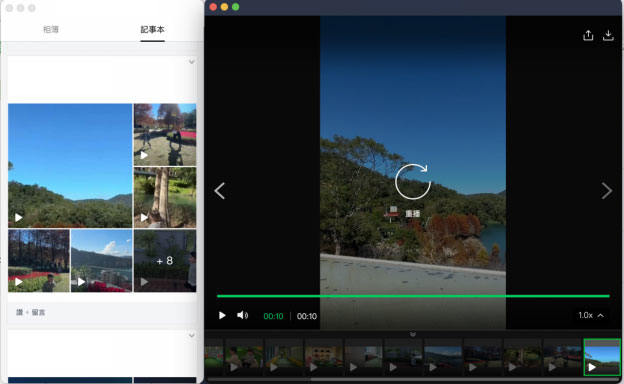The image size is (624, 384).
Task: Play the video from the control bar
Action: point(222,316)
